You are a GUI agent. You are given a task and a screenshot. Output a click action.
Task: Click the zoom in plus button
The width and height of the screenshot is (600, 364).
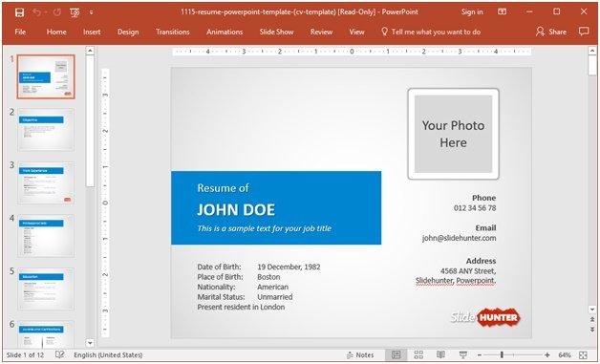(547, 355)
